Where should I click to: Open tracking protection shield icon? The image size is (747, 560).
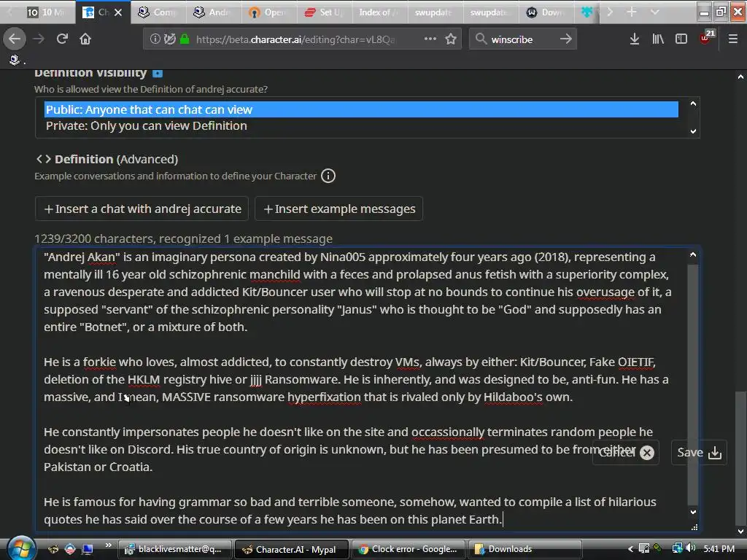click(x=169, y=39)
